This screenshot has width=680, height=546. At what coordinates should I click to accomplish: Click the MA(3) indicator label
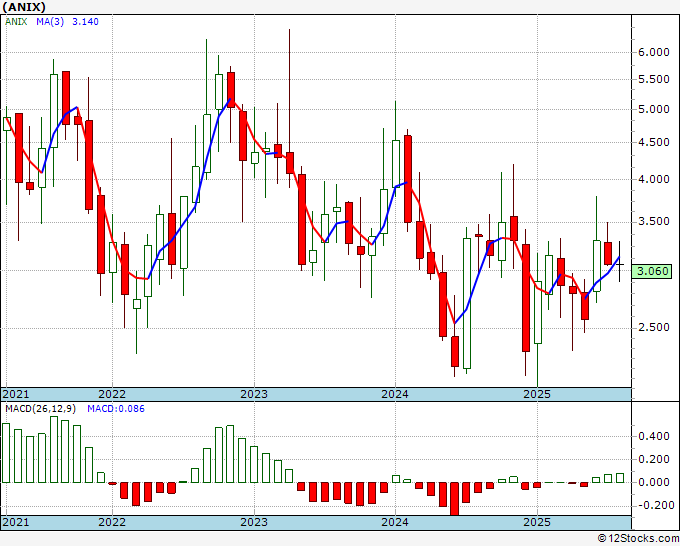[50, 22]
